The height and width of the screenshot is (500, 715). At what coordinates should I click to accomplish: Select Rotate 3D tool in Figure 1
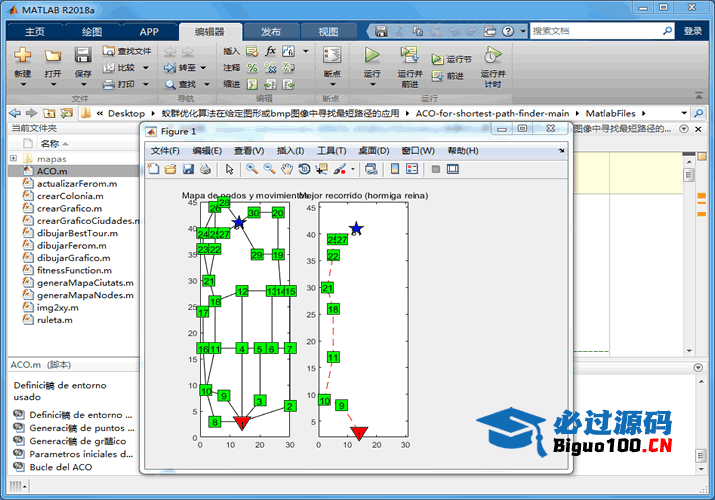[304, 169]
